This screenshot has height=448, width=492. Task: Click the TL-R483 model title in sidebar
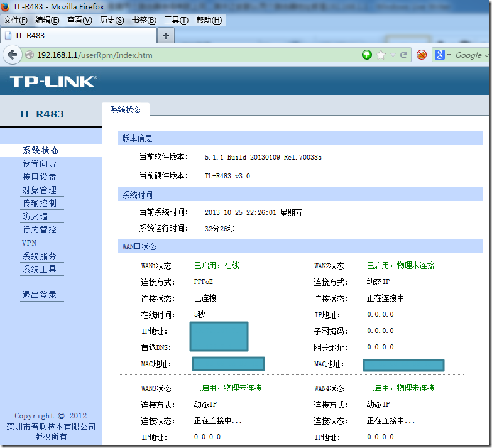coord(41,114)
